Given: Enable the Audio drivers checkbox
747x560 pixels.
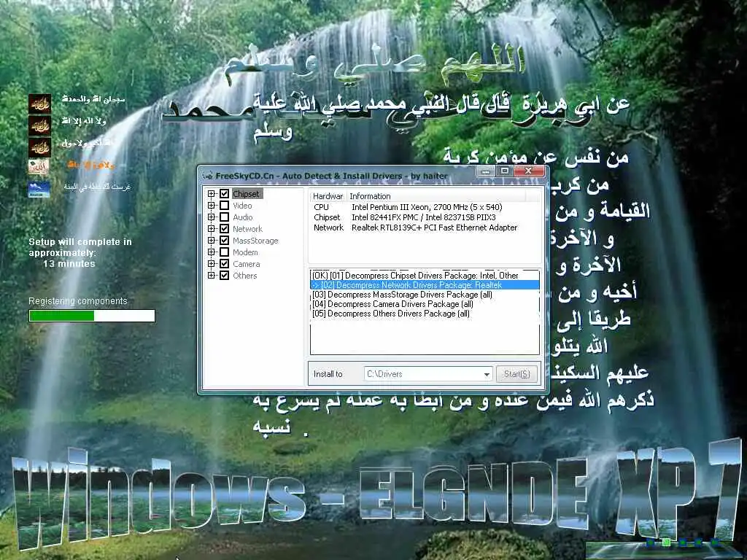Looking at the screenshot, I should 225,217.
